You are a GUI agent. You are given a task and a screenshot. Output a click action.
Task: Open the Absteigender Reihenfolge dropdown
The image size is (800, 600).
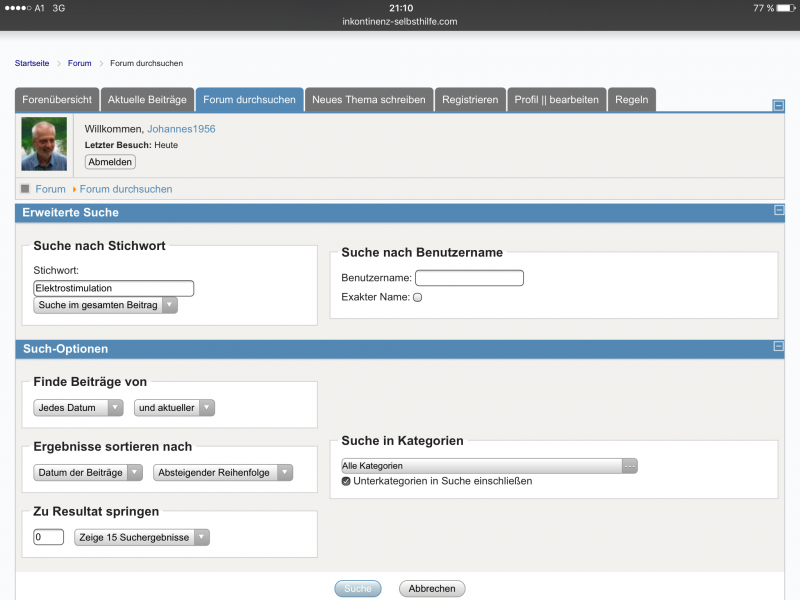coord(223,473)
